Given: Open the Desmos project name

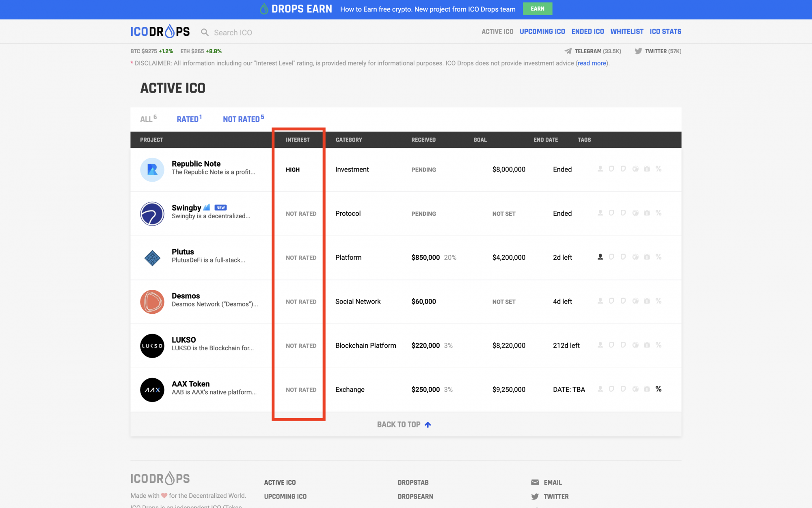Looking at the screenshot, I should coord(186,295).
